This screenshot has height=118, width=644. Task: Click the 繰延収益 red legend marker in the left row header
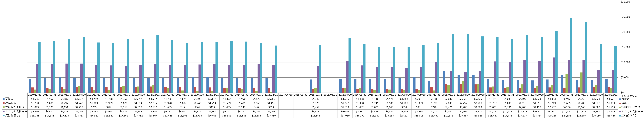[x=4, y=103]
